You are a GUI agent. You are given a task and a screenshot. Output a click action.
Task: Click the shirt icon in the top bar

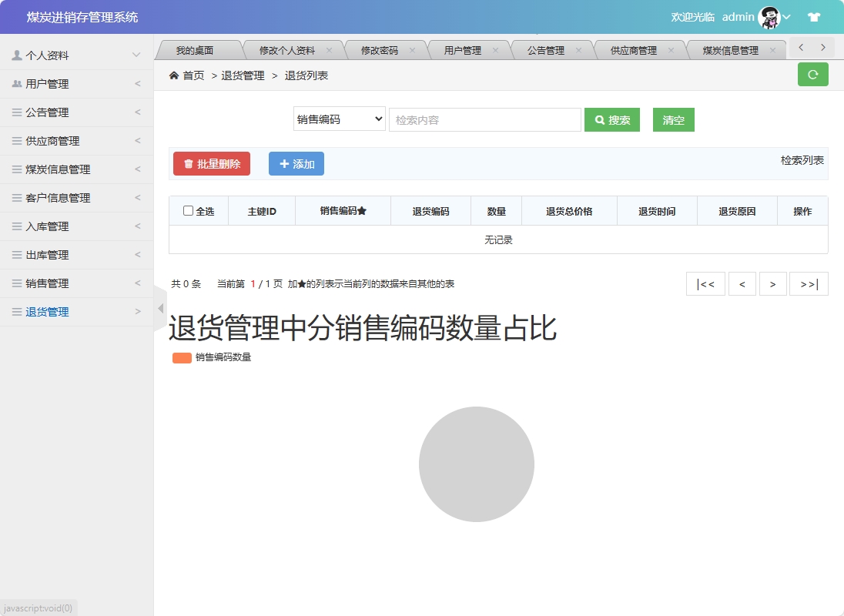tap(813, 15)
